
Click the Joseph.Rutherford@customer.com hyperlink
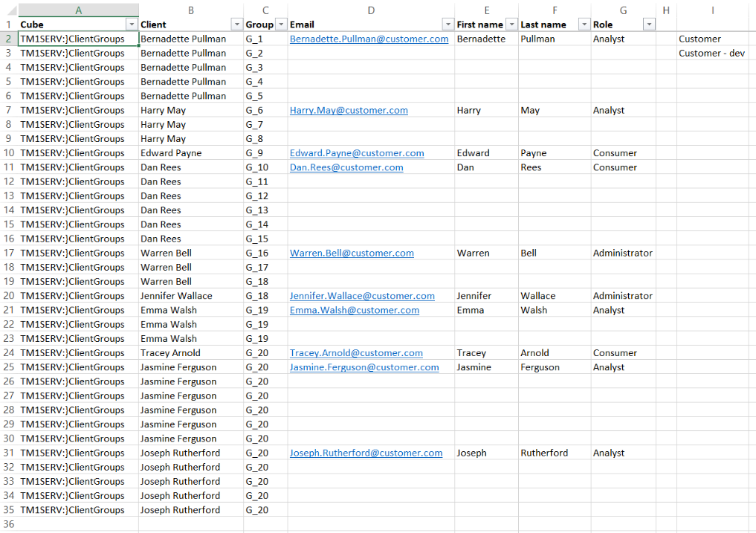pos(366,453)
